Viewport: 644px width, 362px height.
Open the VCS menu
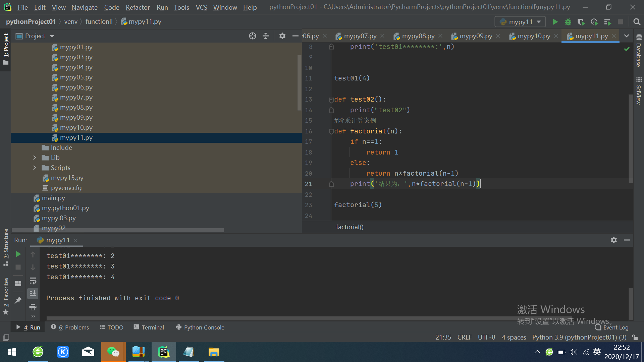click(201, 7)
